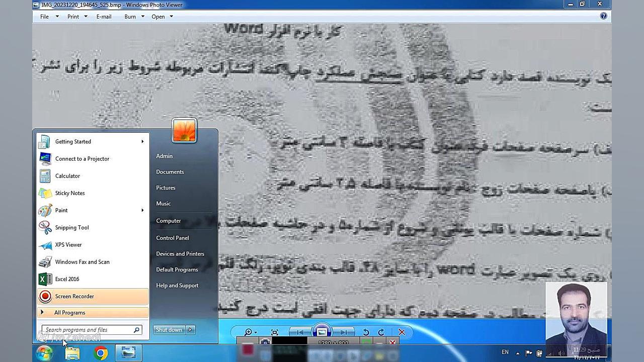644x362 pixels.
Task: Click the Shut down button
Action: point(169,330)
